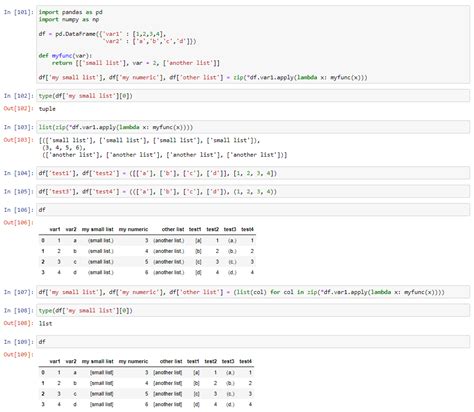The width and height of the screenshot is (474, 412).
Task: Click 'def myfunc(var):' line in cell In [101]
Action: click(65, 56)
